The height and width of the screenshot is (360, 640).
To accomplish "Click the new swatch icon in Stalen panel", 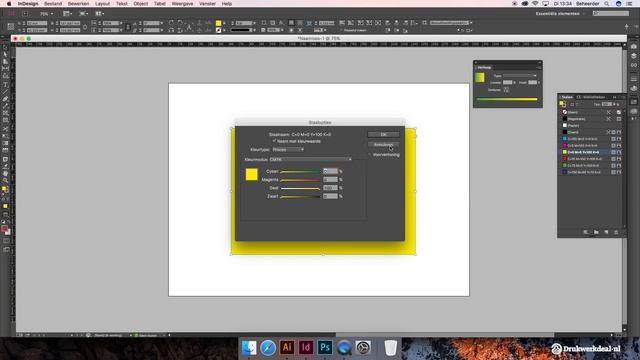I will 606,232.
